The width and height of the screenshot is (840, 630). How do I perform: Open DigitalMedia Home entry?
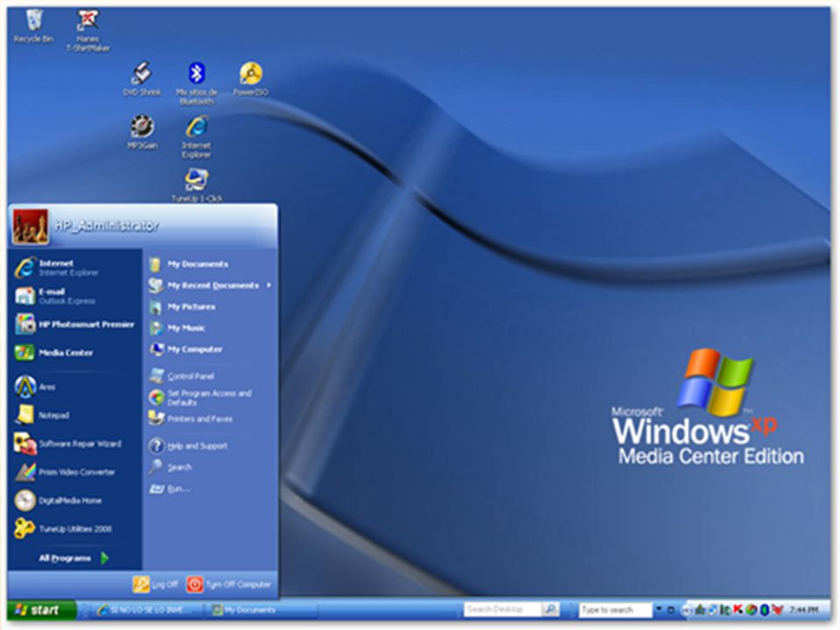click(73, 500)
